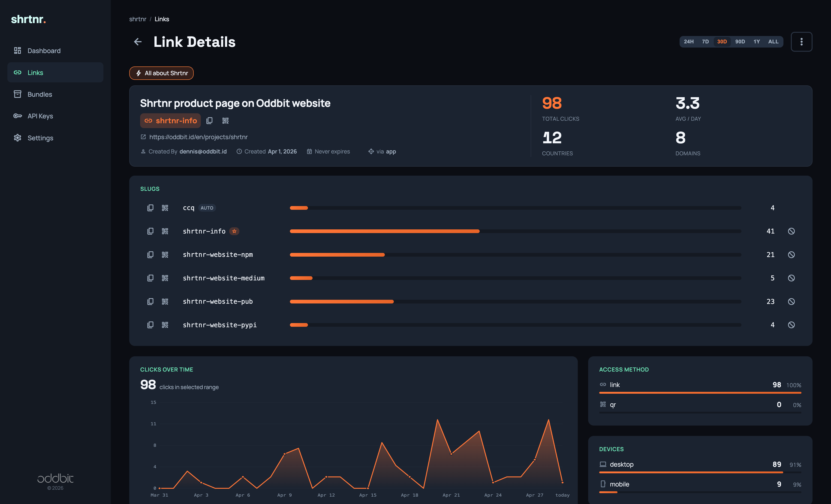The height and width of the screenshot is (504, 831).
Task: Select the 24H time range
Action: pyautogui.click(x=689, y=42)
